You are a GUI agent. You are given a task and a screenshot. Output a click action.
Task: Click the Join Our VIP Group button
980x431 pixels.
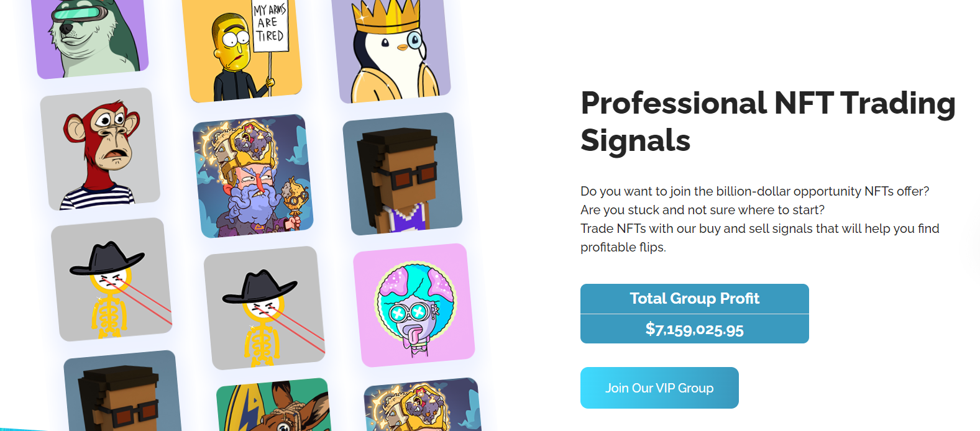tap(659, 388)
